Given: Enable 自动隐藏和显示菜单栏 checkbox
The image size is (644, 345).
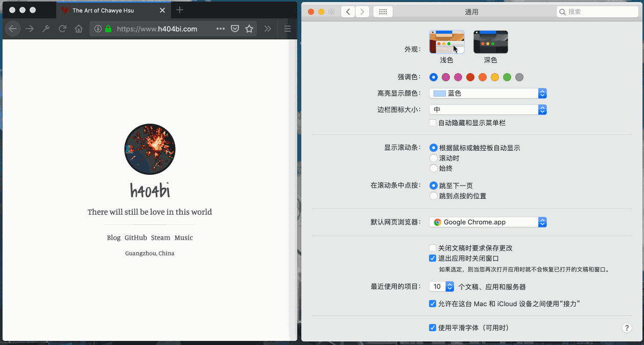Looking at the screenshot, I should (x=433, y=123).
